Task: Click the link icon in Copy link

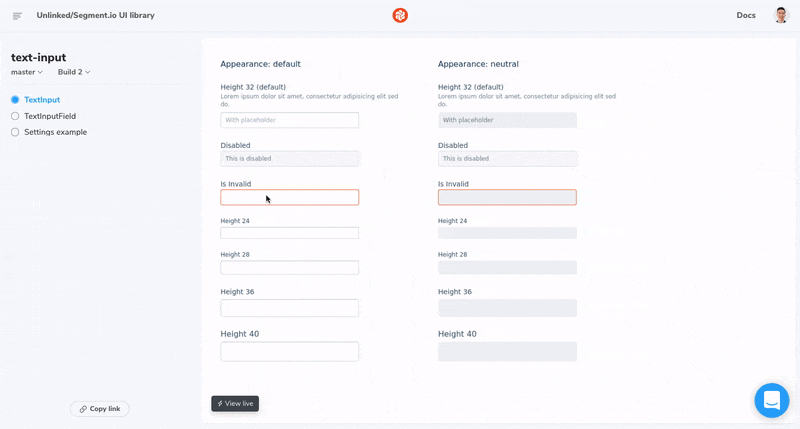Action: coord(83,409)
